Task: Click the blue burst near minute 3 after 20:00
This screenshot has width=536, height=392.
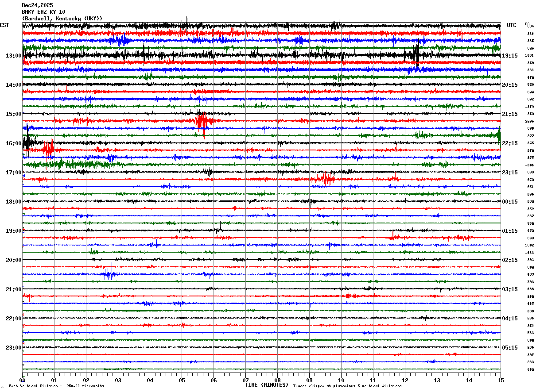Action: click(109, 273)
